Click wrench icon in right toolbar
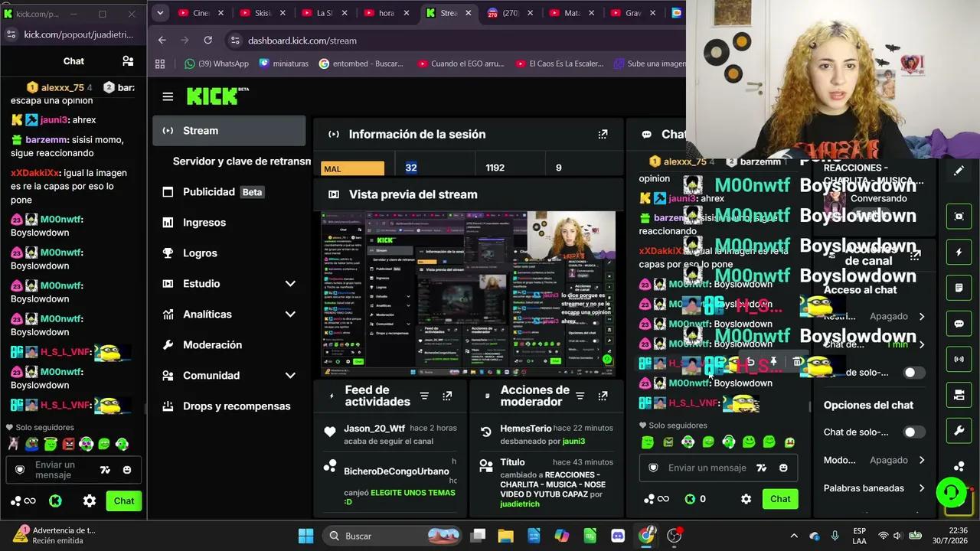Screen dimensions: 980x551 point(959,431)
